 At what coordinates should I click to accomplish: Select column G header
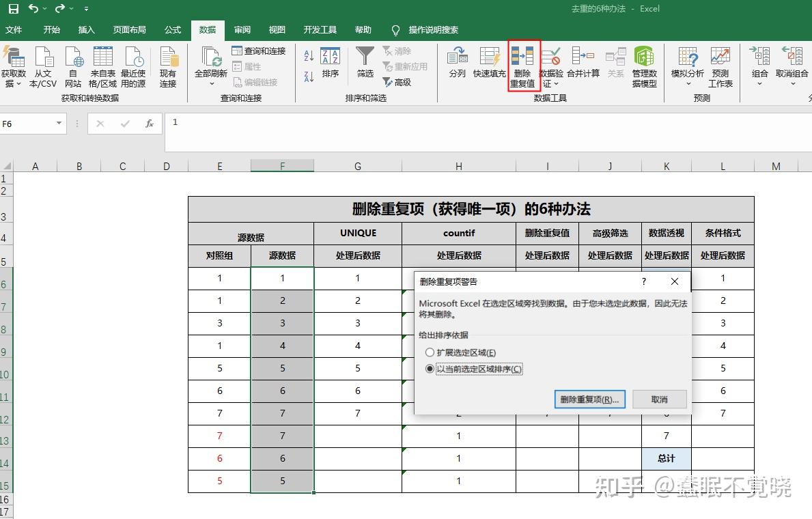click(x=357, y=166)
